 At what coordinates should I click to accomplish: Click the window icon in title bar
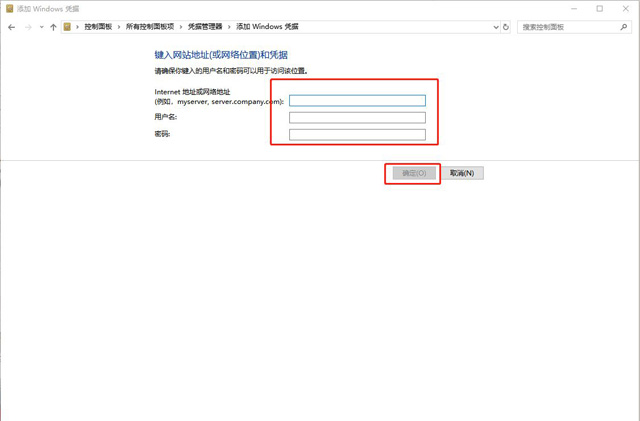8,8
